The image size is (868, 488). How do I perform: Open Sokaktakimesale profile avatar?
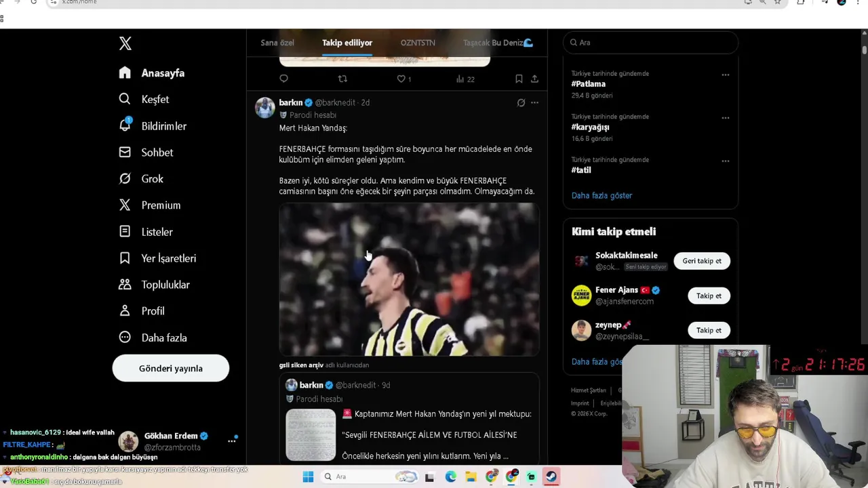pos(581,261)
